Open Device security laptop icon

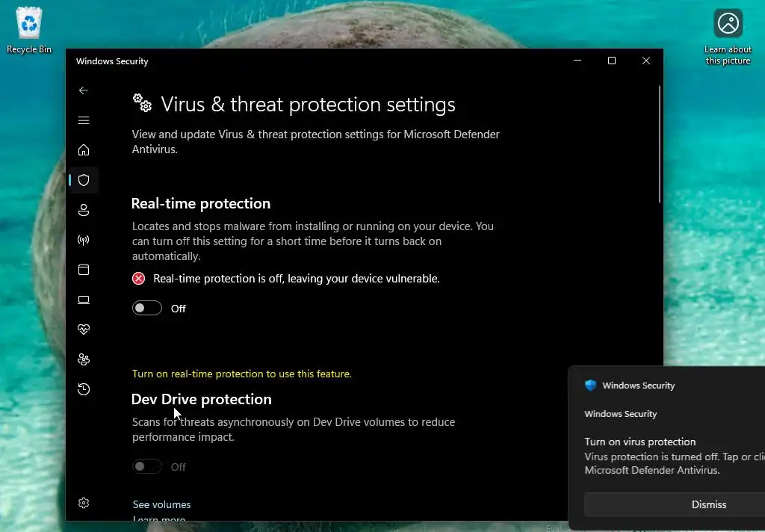click(x=84, y=300)
